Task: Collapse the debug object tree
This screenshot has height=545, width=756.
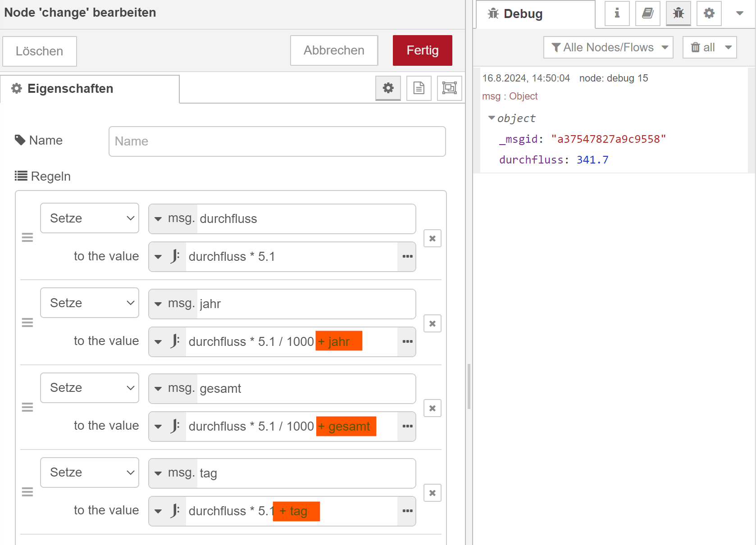Action: [492, 118]
